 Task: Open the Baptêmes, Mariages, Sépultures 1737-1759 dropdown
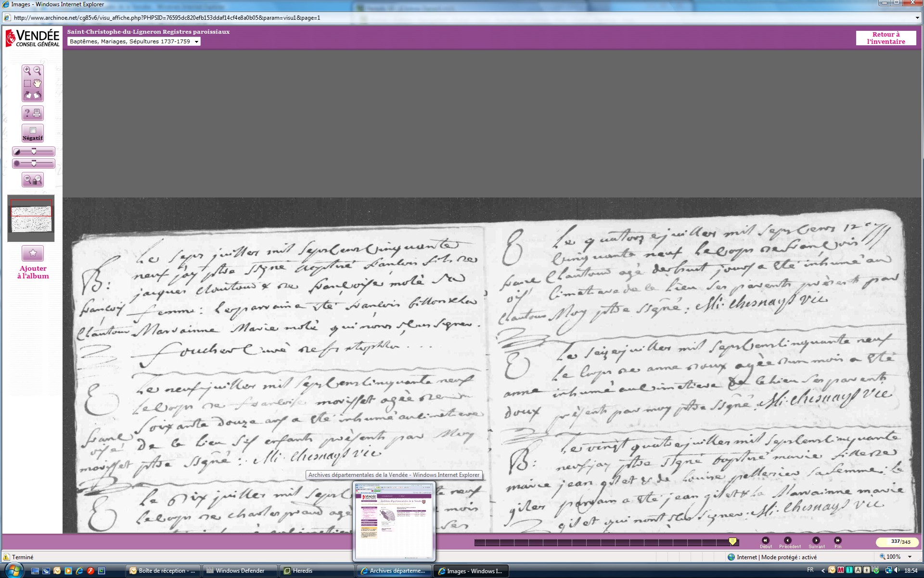tap(133, 41)
